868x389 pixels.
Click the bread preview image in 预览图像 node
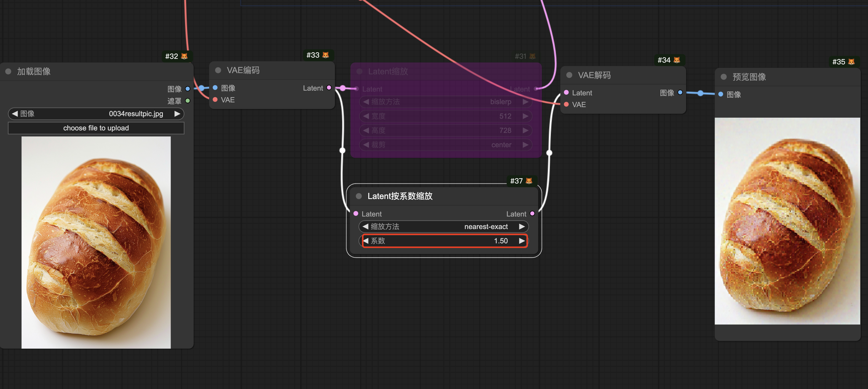787,221
